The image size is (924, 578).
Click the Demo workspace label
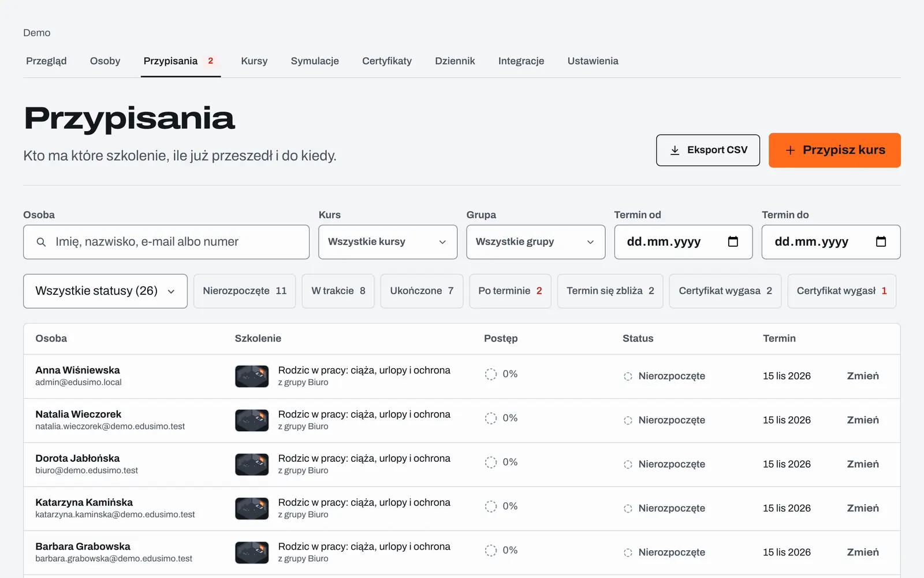click(x=37, y=33)
